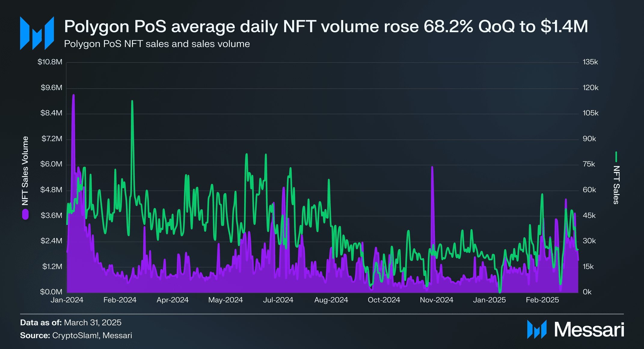The height and width of the screenshot is (349, 644).
Task: Click the Feb-2024 x-axis label
Action: (120, 300)
